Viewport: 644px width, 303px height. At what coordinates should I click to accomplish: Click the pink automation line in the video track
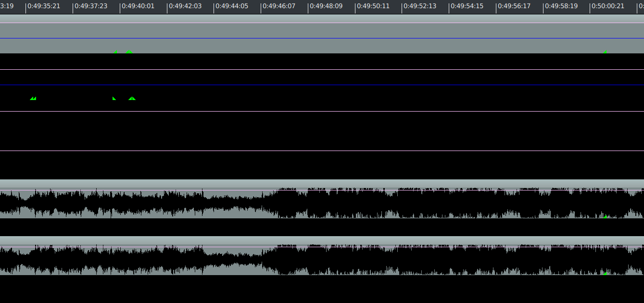click(x=322, y=69)
